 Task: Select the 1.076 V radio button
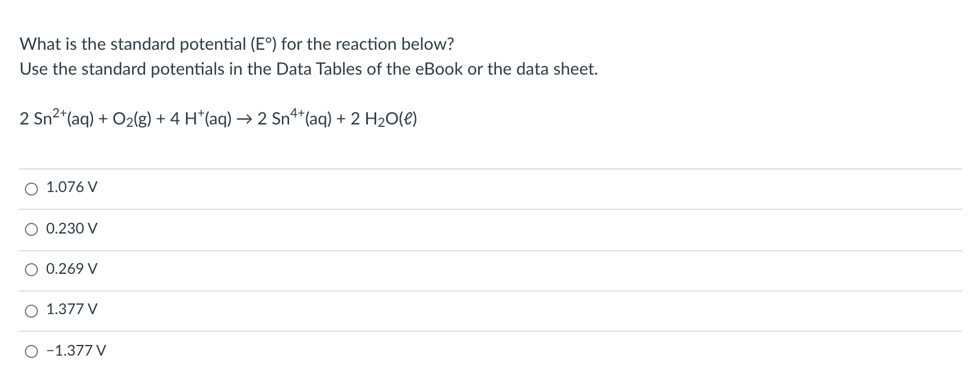[x=31, y=188]
